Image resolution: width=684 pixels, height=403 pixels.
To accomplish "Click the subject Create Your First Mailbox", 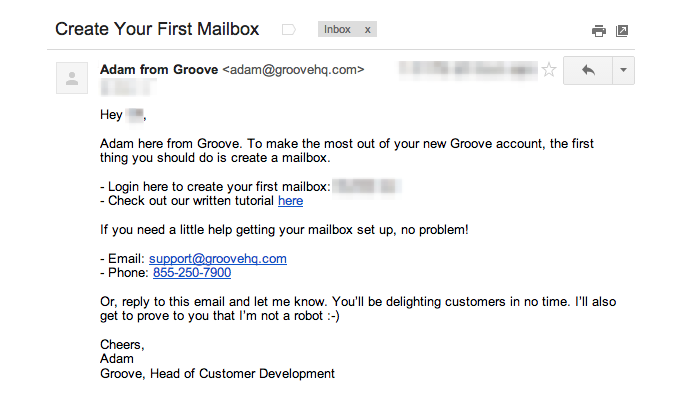I will pyautogui.click(x=157, y=29).
